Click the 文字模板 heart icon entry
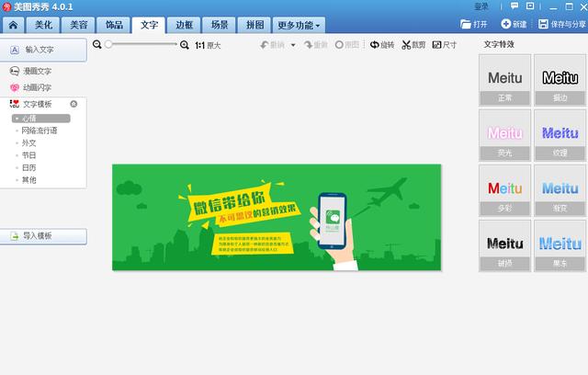The width and height of the screenshot is (588, 375). [30, 104]
